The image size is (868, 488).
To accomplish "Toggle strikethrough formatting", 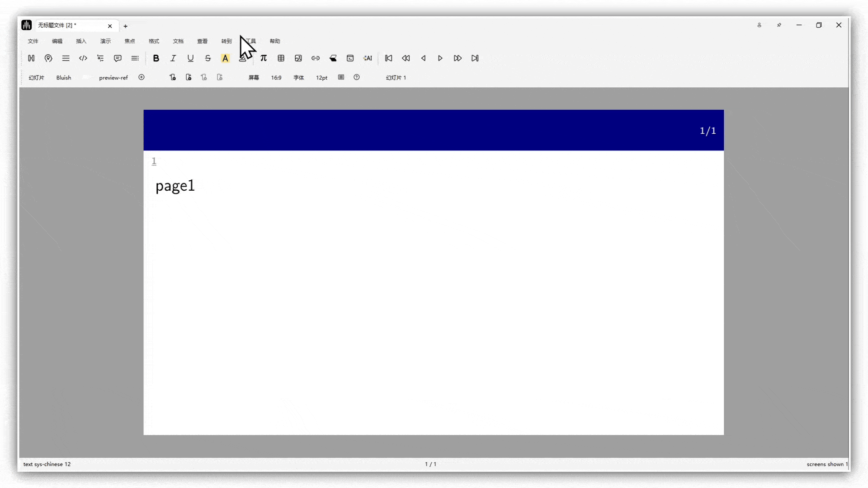I will [x=208, y=58].
